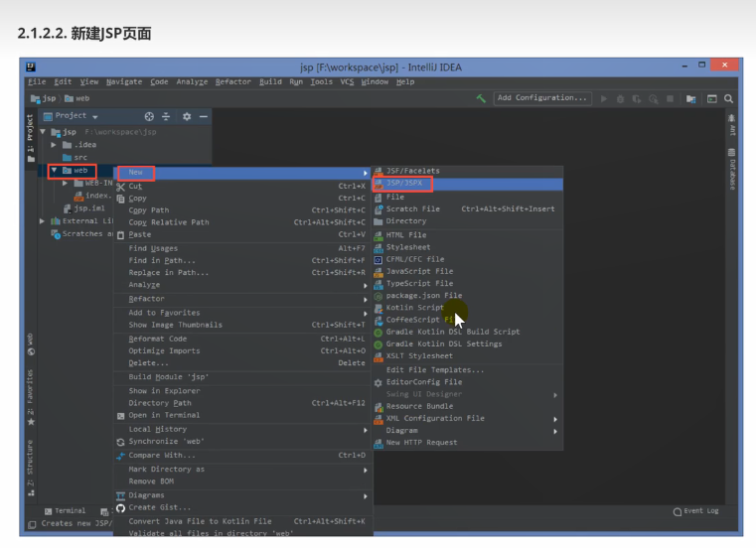The width and height of the screenshot is (756, 548).
Task: Select Resource Bundle in New submenu
Action: click(468, 406)
